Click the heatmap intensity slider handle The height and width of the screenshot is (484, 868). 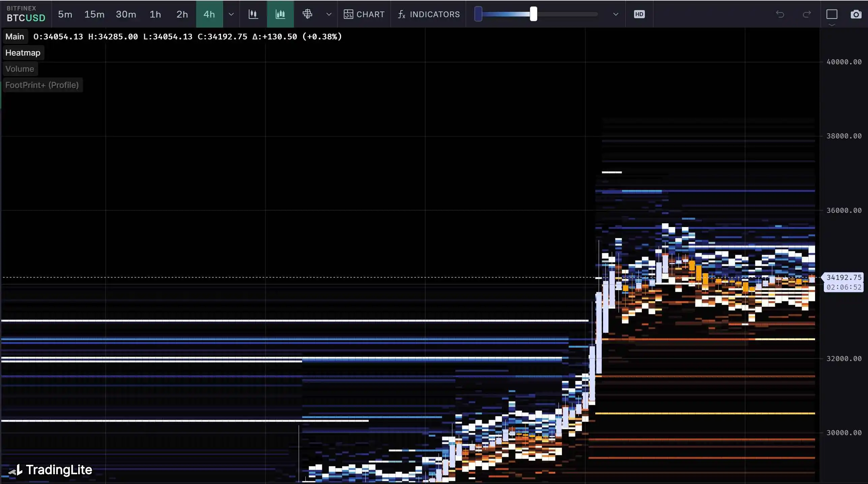click(533, 14)
